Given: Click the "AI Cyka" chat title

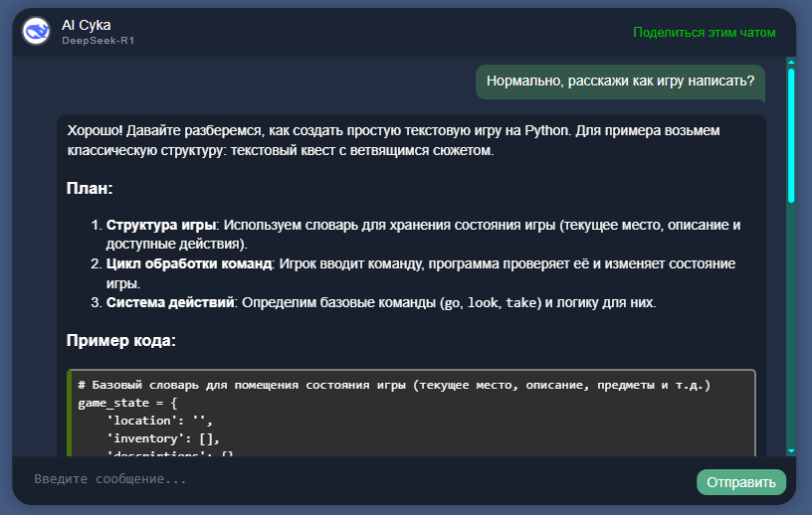Looking at the screenshot, I should coord(85,25).
